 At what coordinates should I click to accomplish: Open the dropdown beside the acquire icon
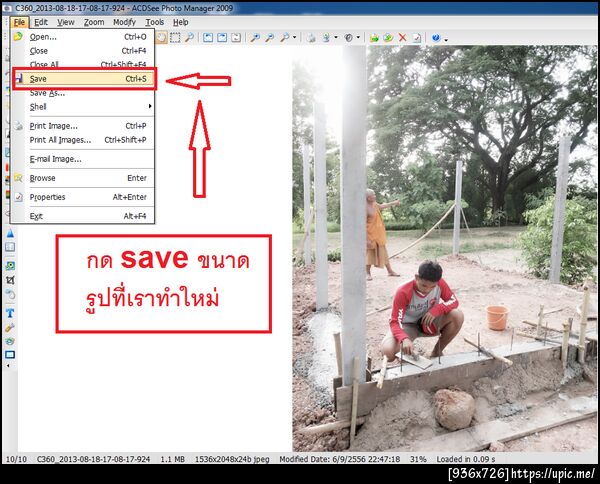coord(336,37)
